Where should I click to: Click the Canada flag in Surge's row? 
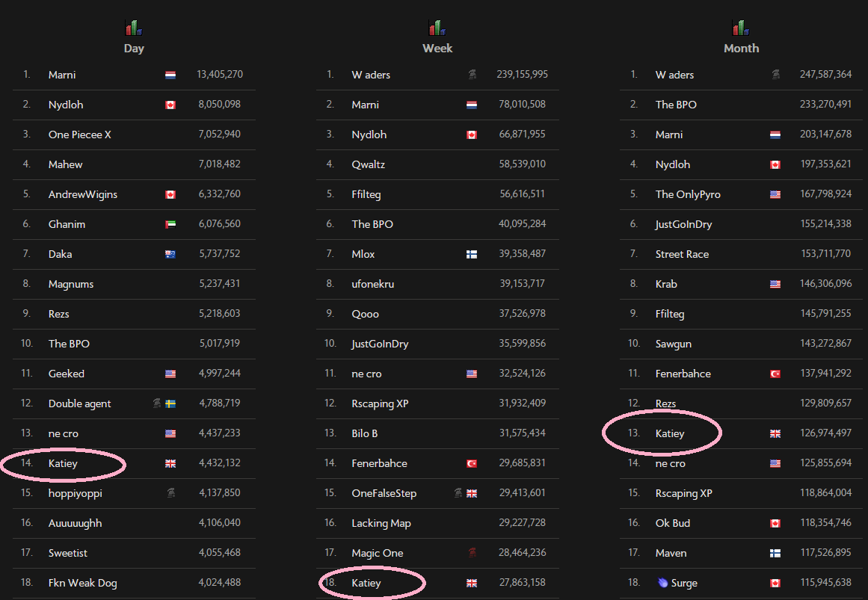tap(775, 584)
